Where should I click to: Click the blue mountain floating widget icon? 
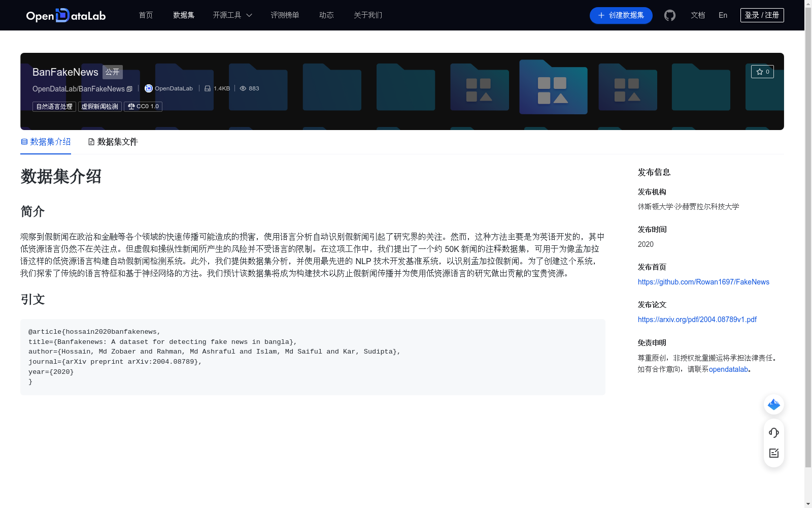773,404
